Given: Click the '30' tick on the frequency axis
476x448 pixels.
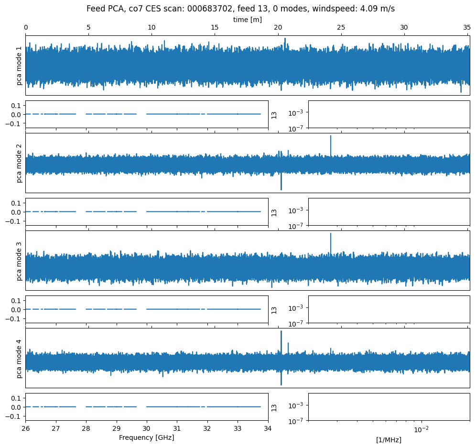Looking at the screenshot, I should pos(147,428).
